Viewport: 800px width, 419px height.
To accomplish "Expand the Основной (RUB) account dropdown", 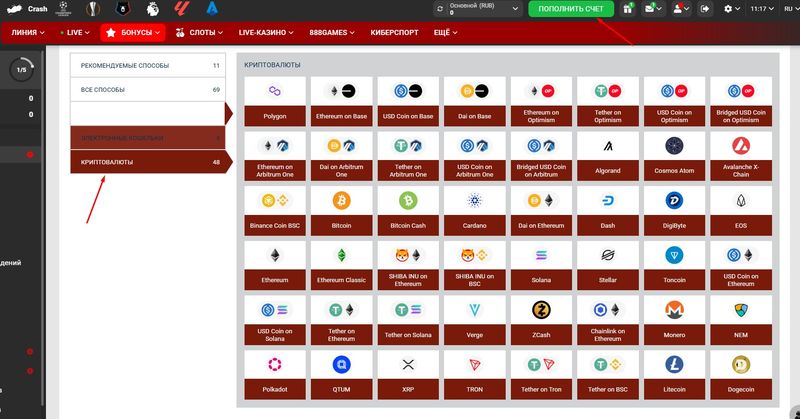I will (478, 9).
